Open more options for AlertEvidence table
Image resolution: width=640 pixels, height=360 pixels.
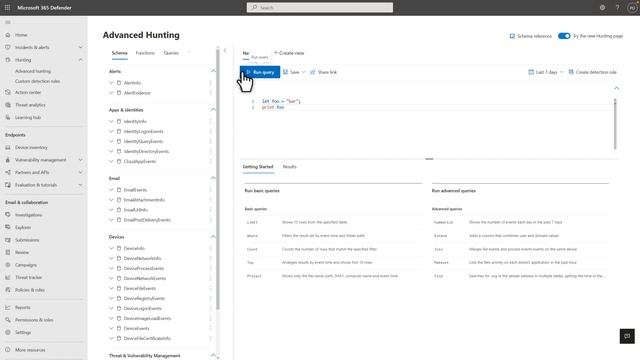pos(211,93)
